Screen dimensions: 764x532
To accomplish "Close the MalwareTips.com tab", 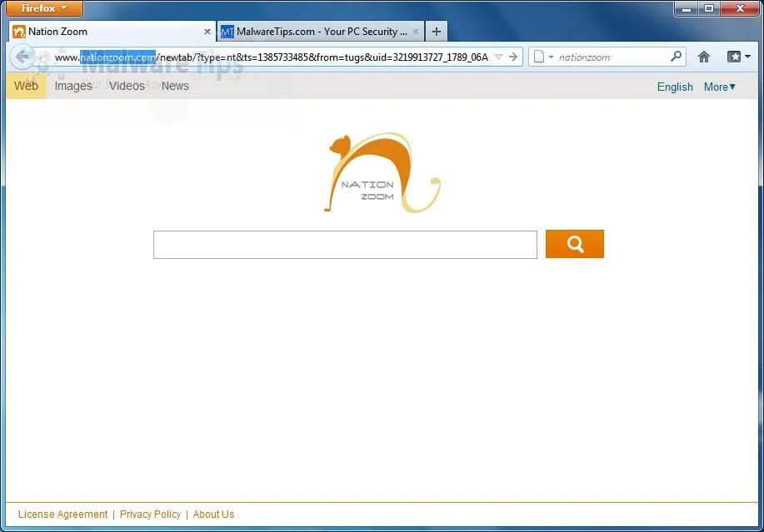I will tap(416, 32).
